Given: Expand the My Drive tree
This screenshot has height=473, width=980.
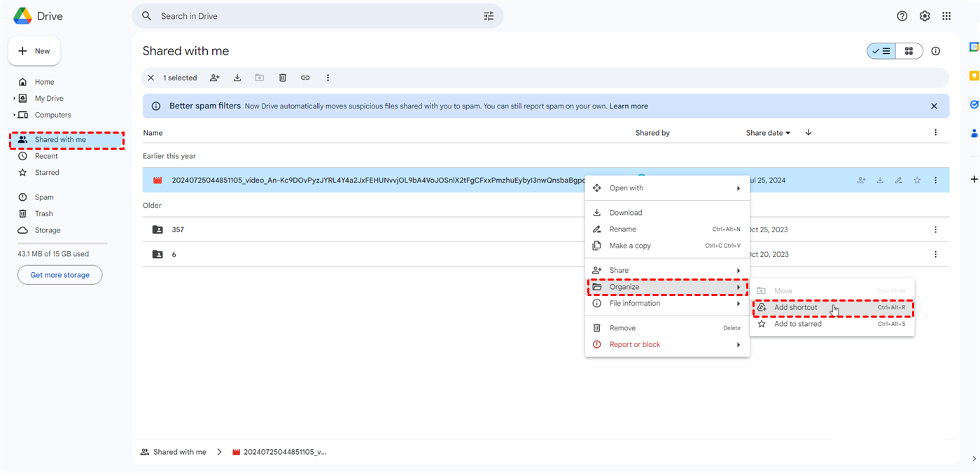Looking at the screenshot, I should pyautogui.click(x=14, y=99).
